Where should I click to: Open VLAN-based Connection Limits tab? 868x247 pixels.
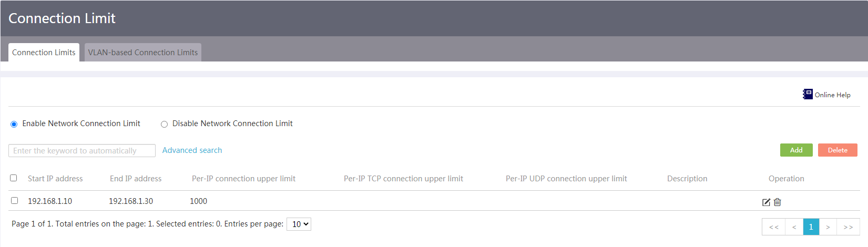[143, 52]
